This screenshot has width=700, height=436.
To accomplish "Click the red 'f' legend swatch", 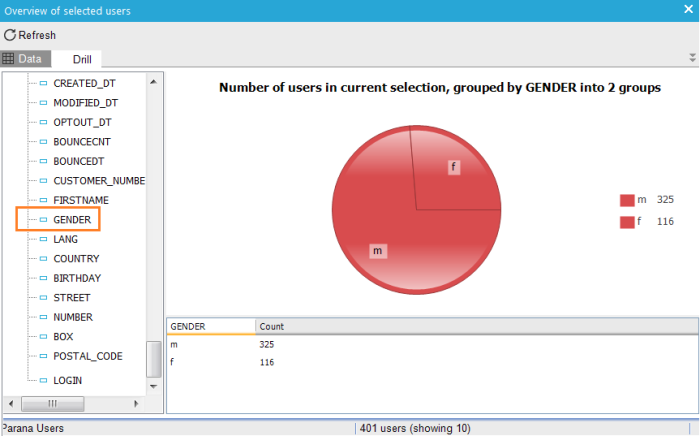I will 627,221.
